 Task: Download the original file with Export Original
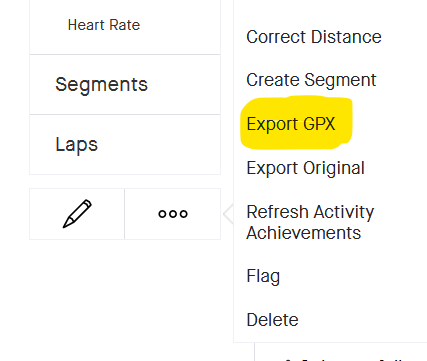coord(305,168)
